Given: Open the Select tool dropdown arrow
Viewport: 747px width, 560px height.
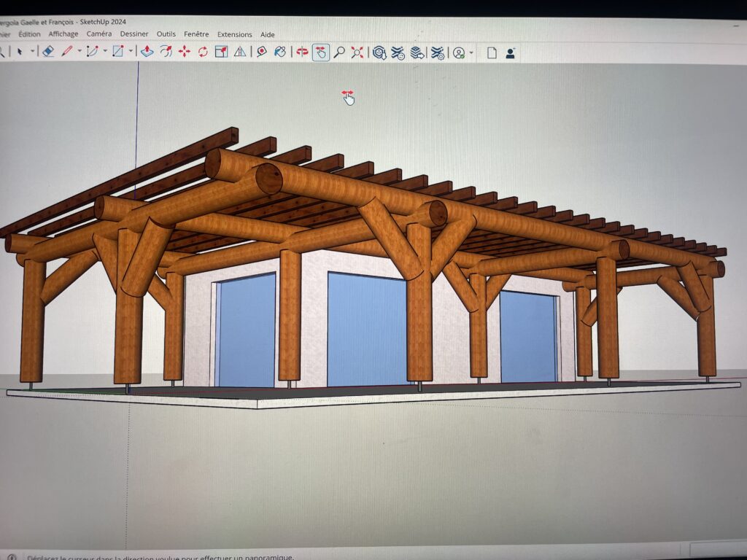Looking at the screenshot, I should (33, 52).
